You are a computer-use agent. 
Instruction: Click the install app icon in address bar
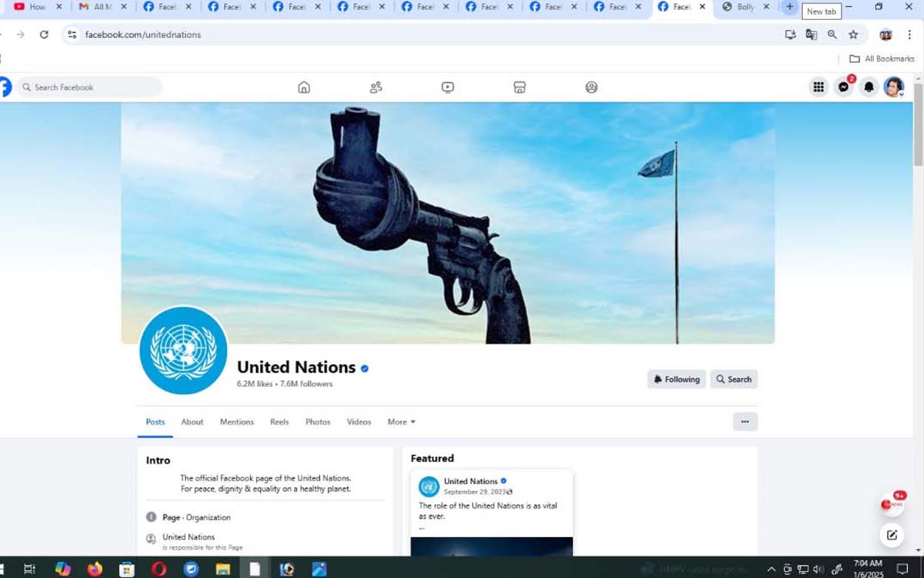(x=791, y=35)
